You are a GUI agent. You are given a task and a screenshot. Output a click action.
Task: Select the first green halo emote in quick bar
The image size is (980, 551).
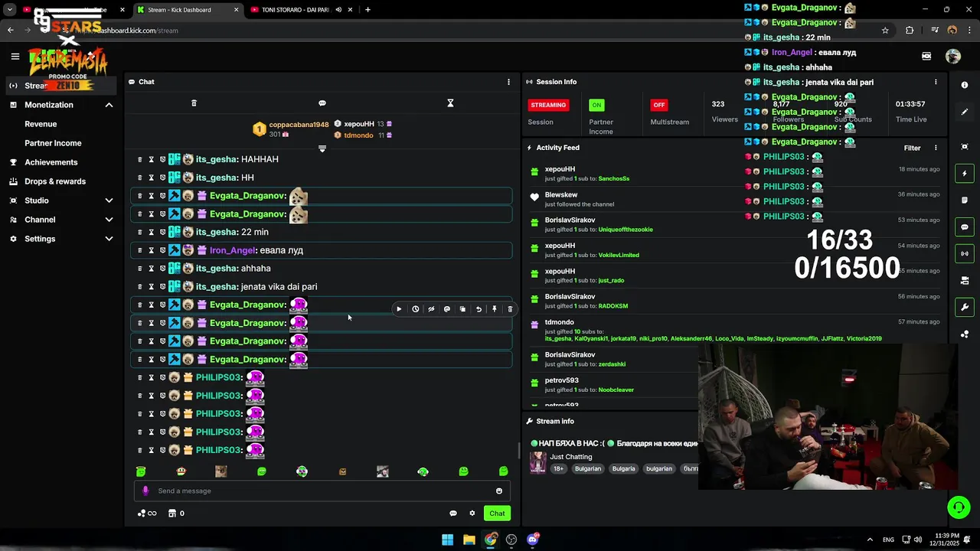pyautogui.click(x=141, y=471)
